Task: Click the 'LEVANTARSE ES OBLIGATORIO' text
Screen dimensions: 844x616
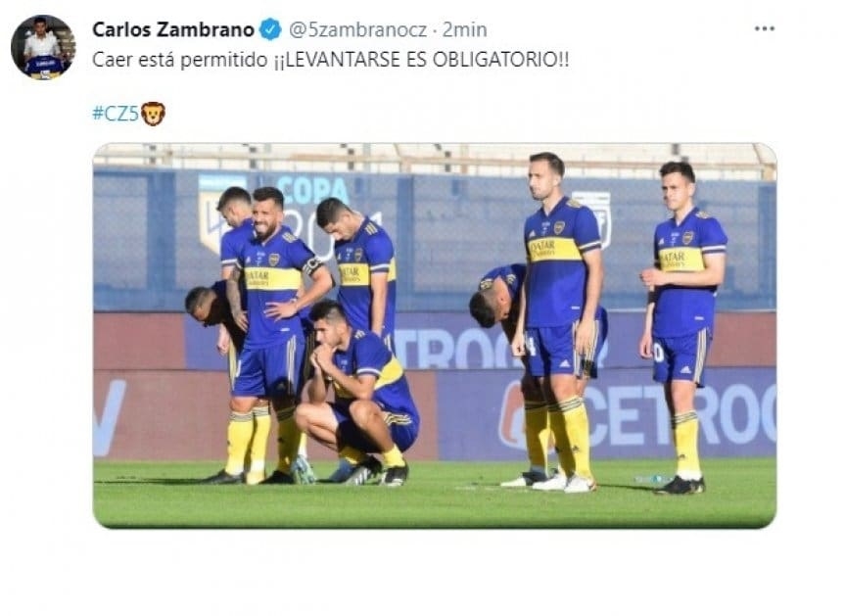Action: 421,59
